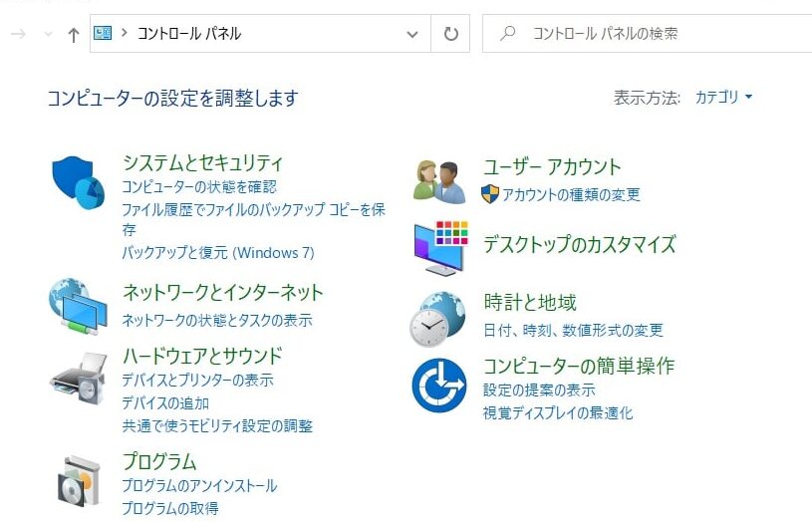Click the Hardware and Sound printer icon

[78, 376]
